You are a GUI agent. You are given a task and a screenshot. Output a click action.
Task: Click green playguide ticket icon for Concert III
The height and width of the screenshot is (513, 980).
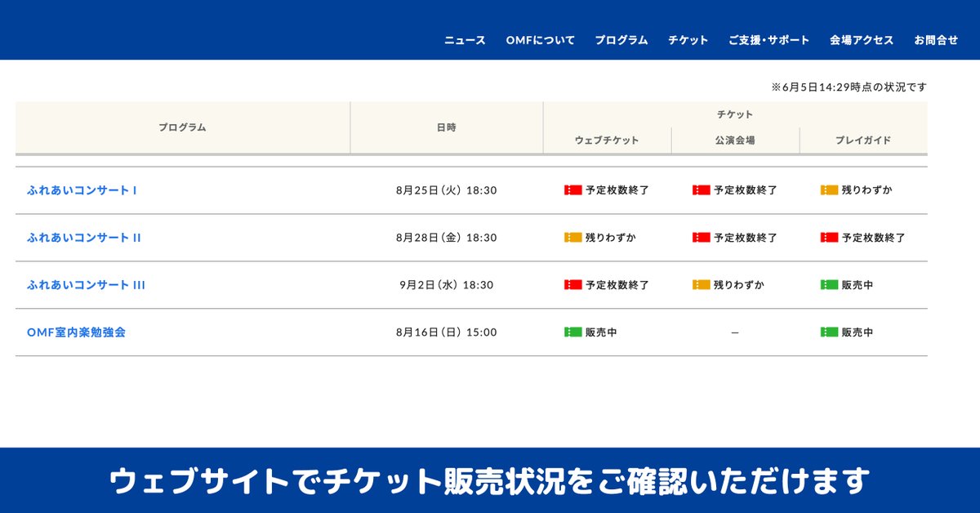(x=829, y=285)
